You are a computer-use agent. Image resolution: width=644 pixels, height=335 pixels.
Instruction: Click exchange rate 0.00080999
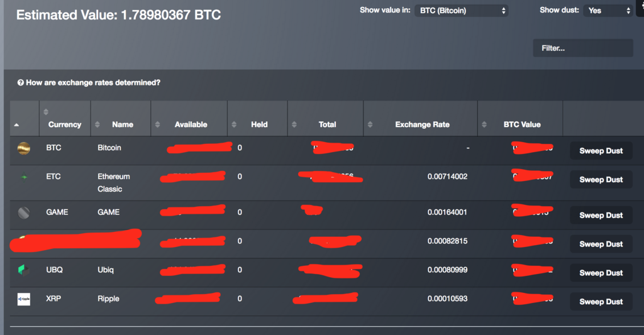[447, 269]
